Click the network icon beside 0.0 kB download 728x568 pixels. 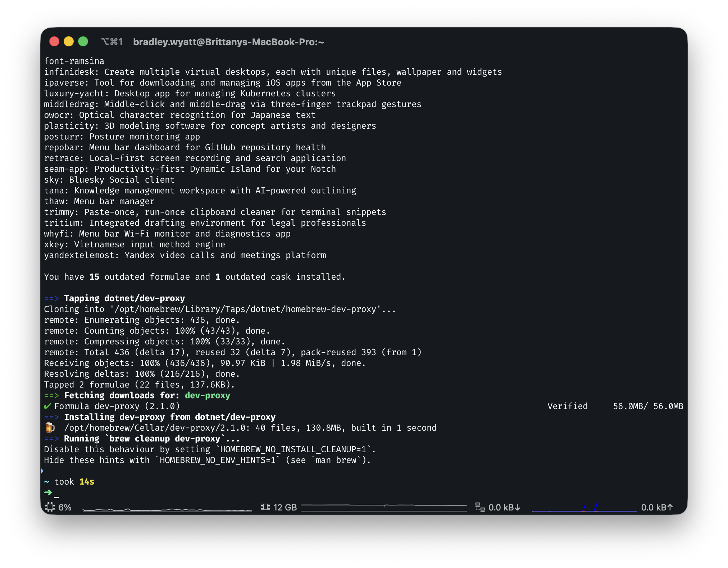480,507
